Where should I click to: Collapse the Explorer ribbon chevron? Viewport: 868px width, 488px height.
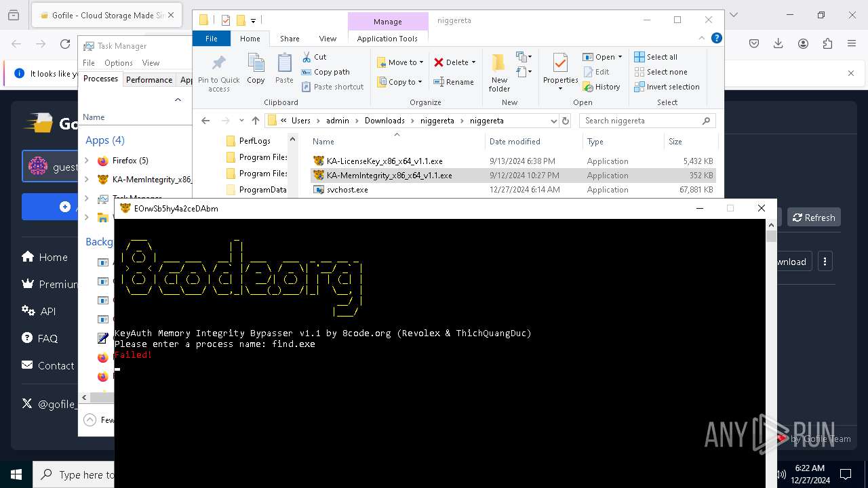click(x=702, y=39)
